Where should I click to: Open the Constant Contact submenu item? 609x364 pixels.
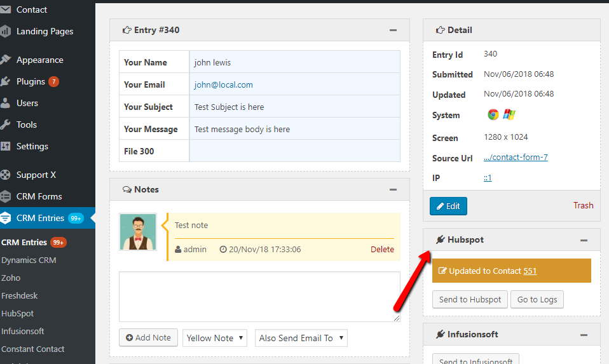32,349
